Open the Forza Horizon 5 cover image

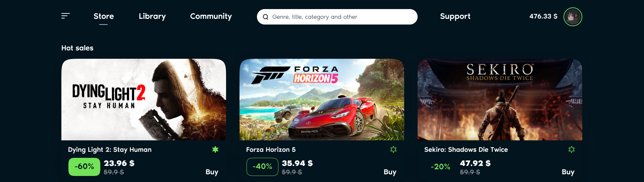322,99
